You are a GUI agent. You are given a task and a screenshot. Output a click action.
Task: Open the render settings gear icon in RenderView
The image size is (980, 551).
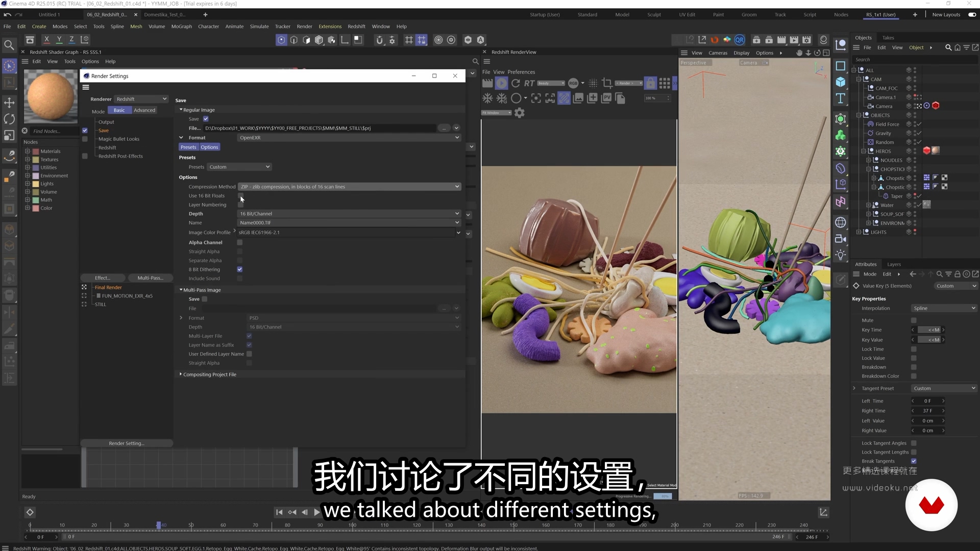pyautogui.click(x=519, y=113)
